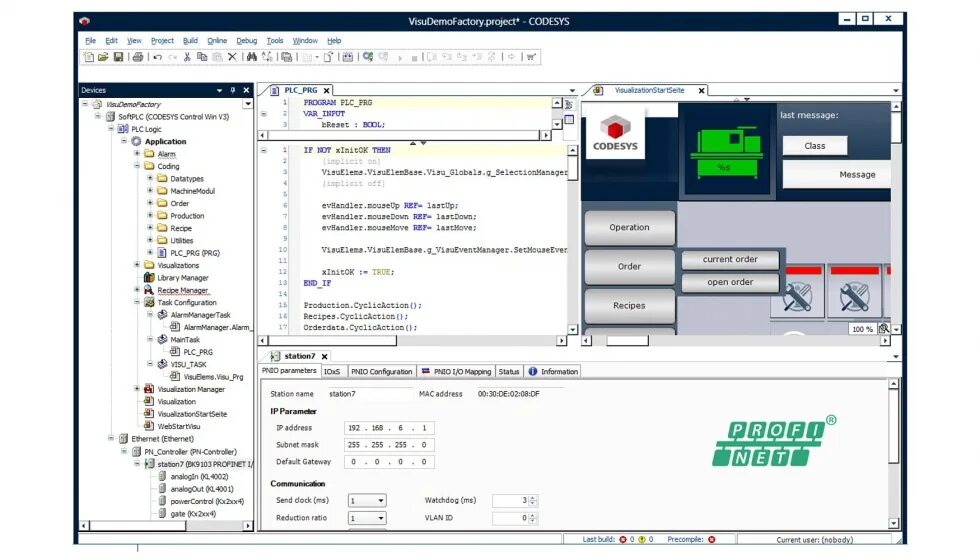Click the red last-build error icon
This screenshot has width=980, height=560.
click(x=622, y=539)
